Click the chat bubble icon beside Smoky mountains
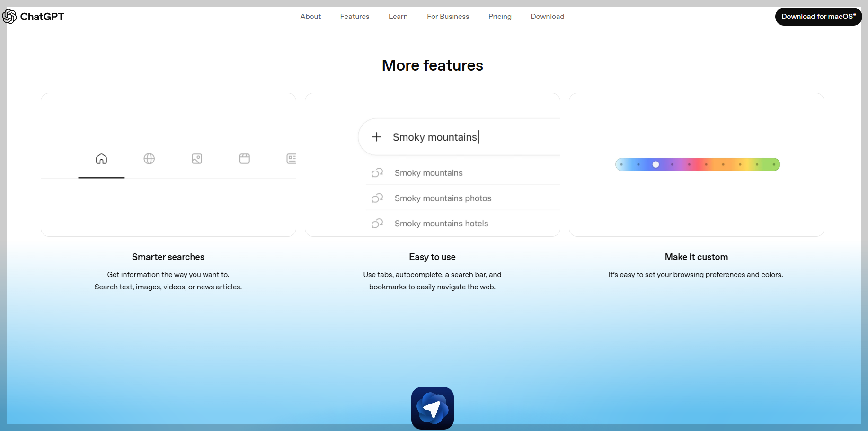This screenshot has height=431, width=868. click(377, 173)
